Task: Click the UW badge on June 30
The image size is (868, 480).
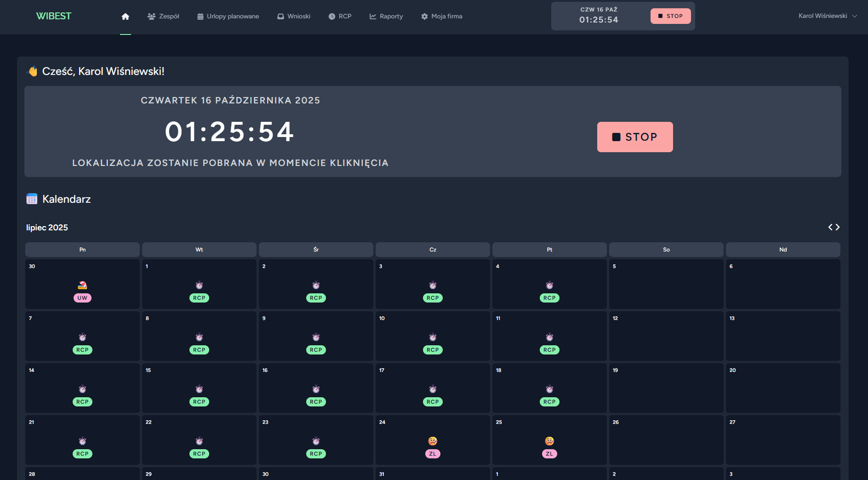Action: point(82,298)
